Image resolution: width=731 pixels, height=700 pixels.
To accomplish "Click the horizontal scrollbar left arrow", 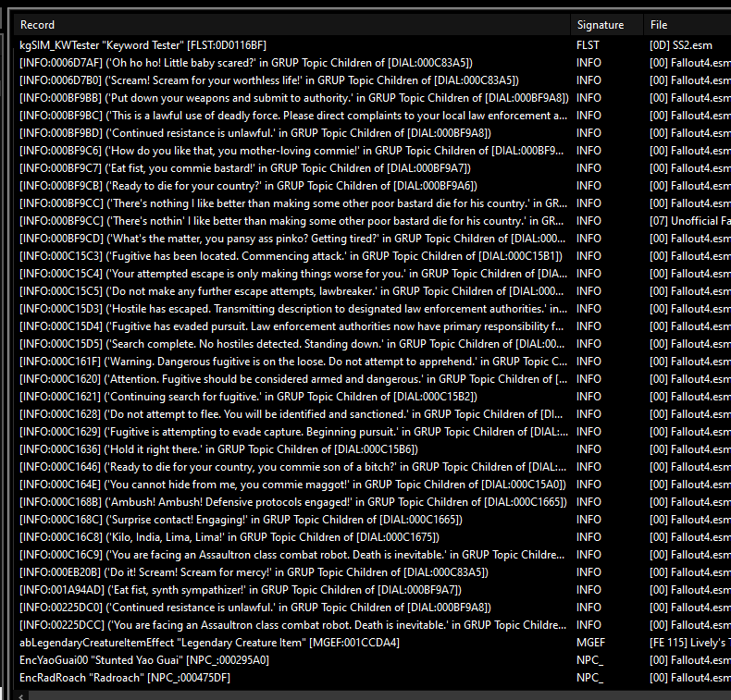I will [x=20, y=695].
